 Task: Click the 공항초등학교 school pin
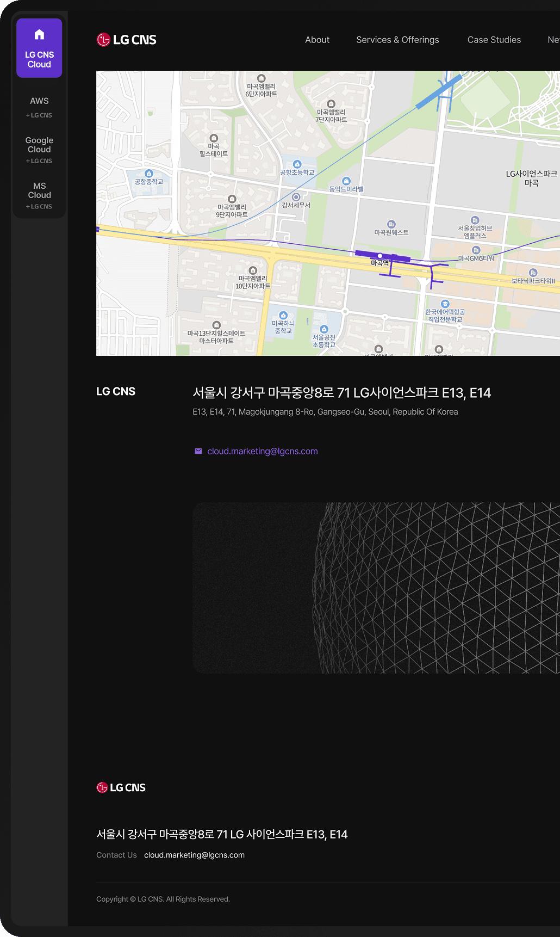coord(297,164)
